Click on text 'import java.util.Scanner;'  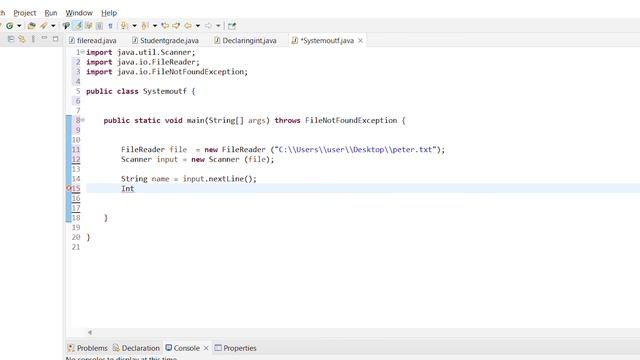(141, 52)
